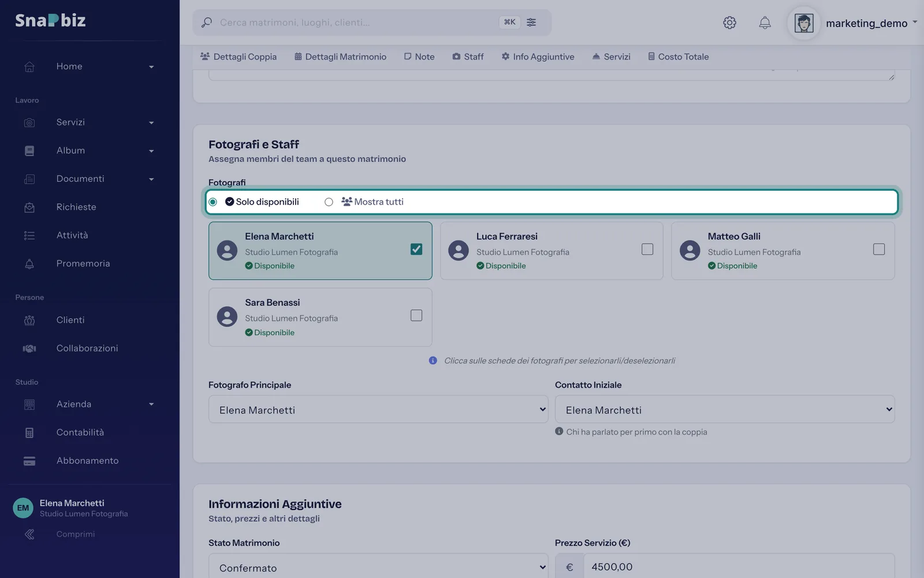The width and height of the screenshot is (924, 578).
Task: Click the Abbonamento credit card icon
Action: [29, 461]
